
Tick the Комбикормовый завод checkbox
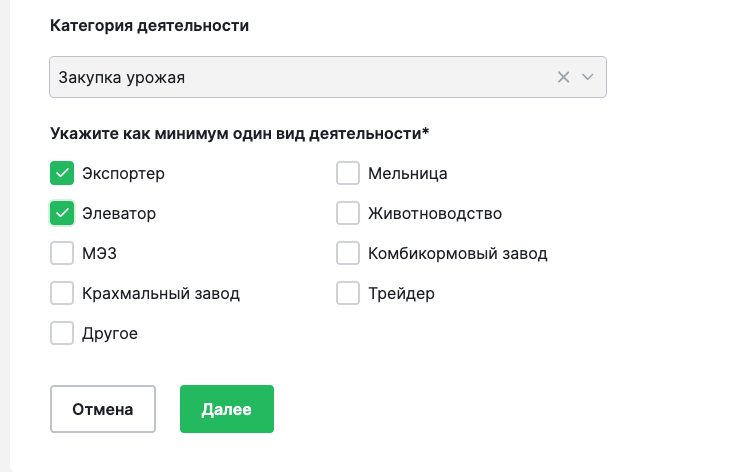point(348,253)
